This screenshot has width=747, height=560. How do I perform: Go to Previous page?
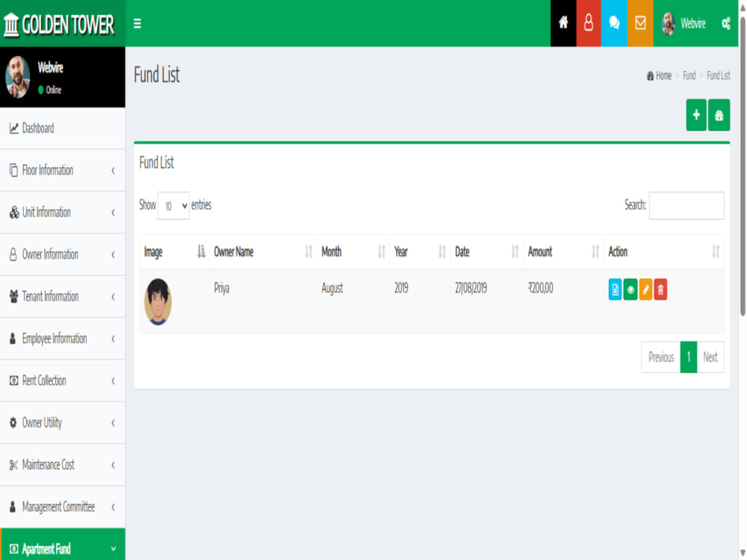click(x=661, y=357)
